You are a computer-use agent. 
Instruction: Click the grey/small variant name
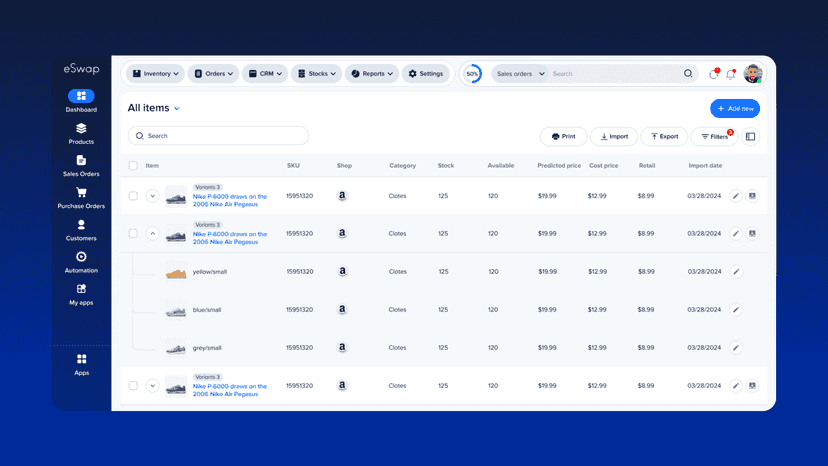(207, 348)
